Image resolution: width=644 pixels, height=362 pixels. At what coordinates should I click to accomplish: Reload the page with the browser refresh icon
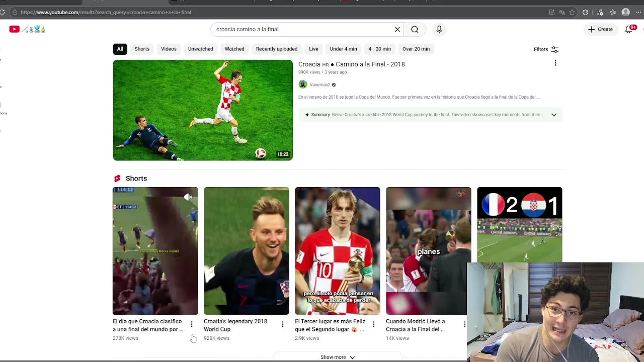tap(3, 12)
